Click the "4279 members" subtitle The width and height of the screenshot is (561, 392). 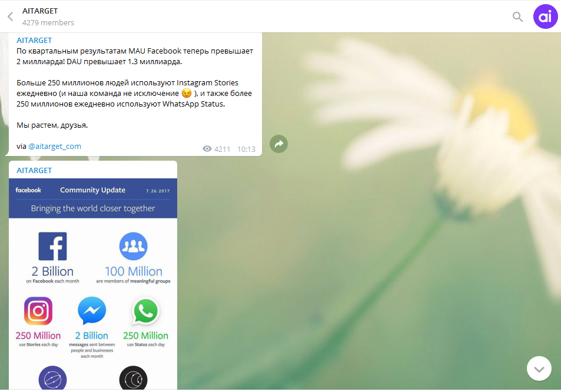click(x=48, y=22)
